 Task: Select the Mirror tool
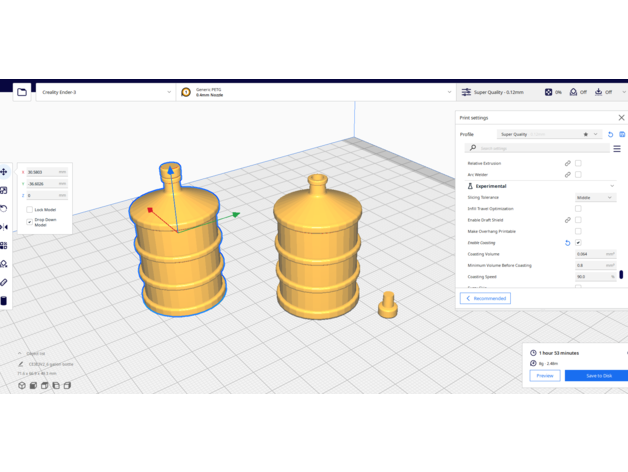[x=4, y=227]
